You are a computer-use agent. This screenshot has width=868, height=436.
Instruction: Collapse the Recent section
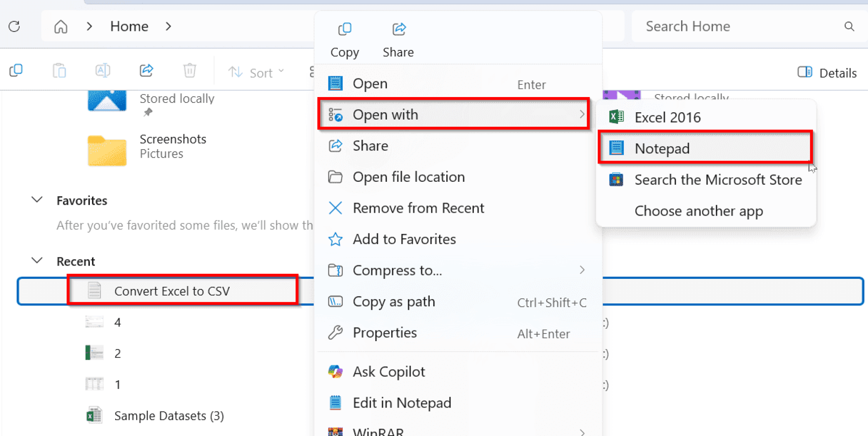coord(37,260)
